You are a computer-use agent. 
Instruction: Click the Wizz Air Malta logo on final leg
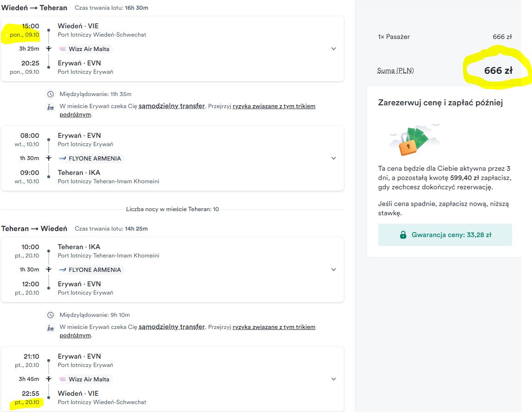coord(63,379)
